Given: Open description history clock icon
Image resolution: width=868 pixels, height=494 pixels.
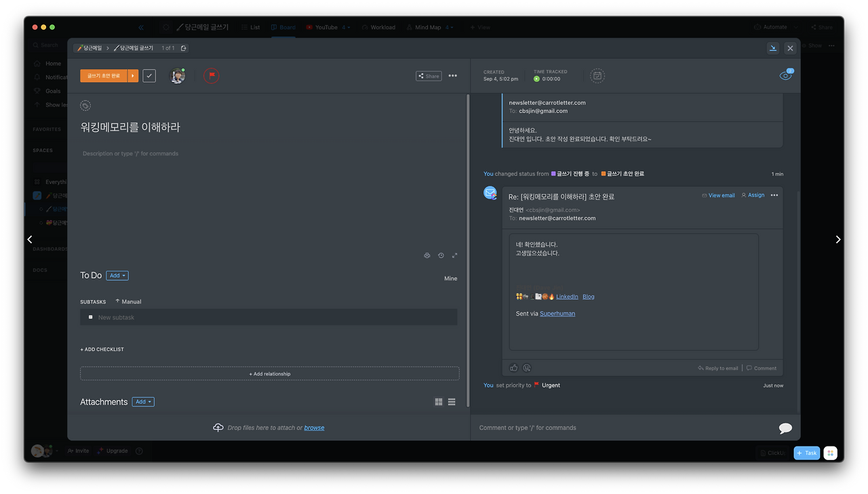Looking at the screenshot, I should coord(441,255).
